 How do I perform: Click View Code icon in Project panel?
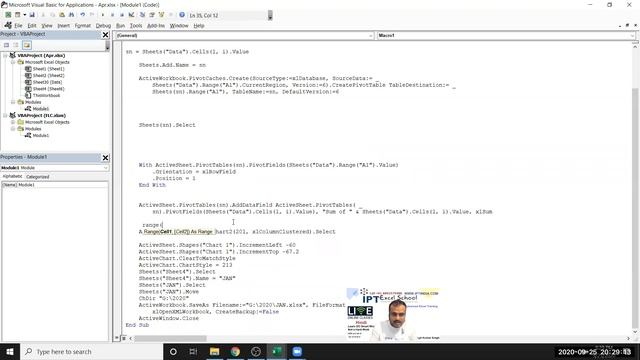pos(7,45)
